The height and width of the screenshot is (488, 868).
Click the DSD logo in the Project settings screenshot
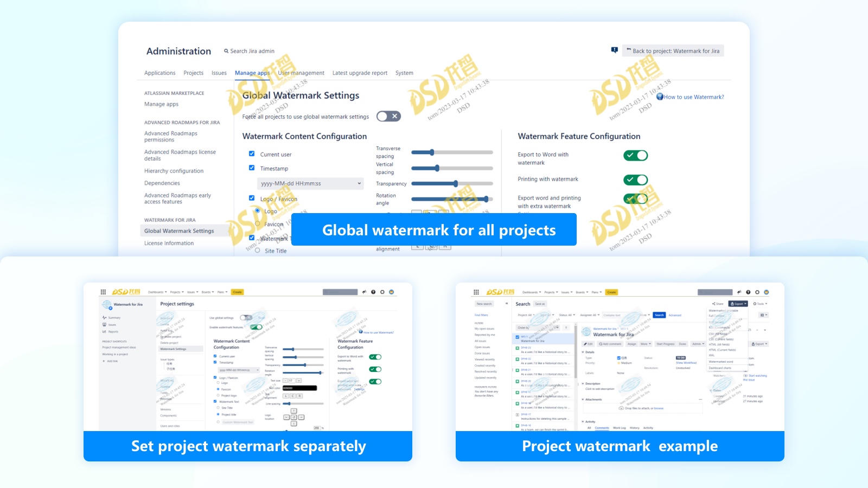126,292
